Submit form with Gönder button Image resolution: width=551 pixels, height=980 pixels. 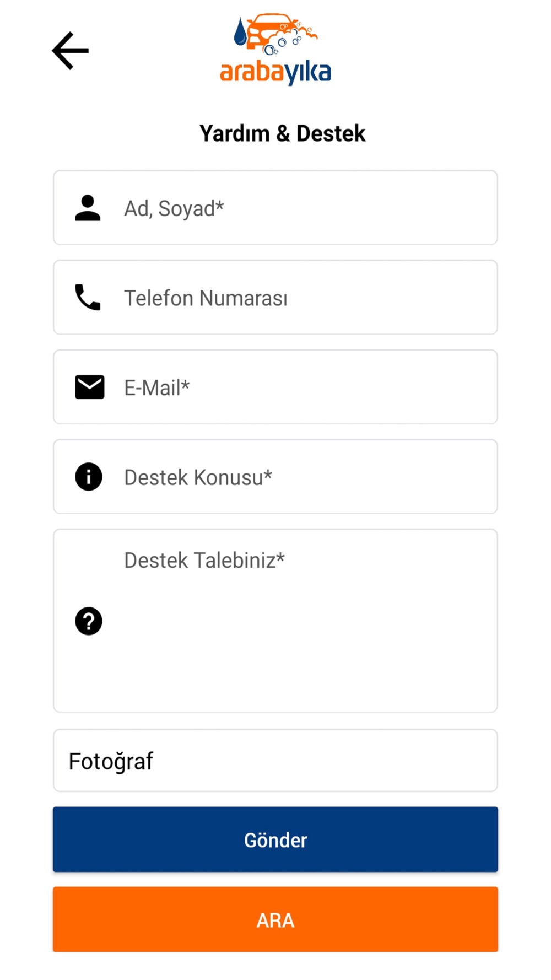pyautogui.click(x=275, y=839)
